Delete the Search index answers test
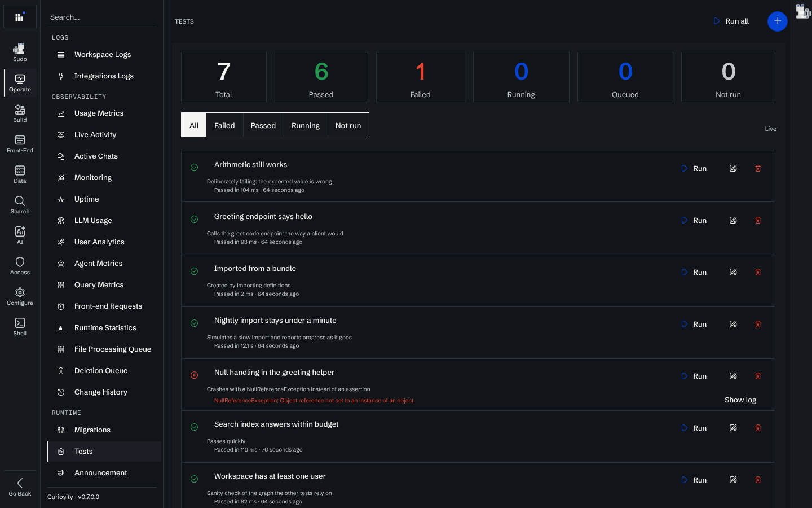812x508 pixels. click(758, 428)
